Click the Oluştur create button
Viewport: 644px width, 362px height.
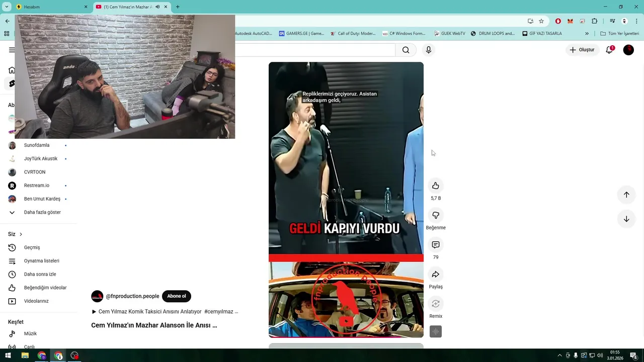(582, 50)
